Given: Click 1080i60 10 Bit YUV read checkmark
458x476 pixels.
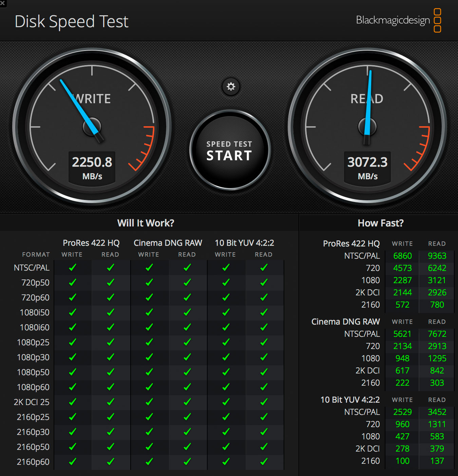Looking at the screenshot, I should pos(264,327).
